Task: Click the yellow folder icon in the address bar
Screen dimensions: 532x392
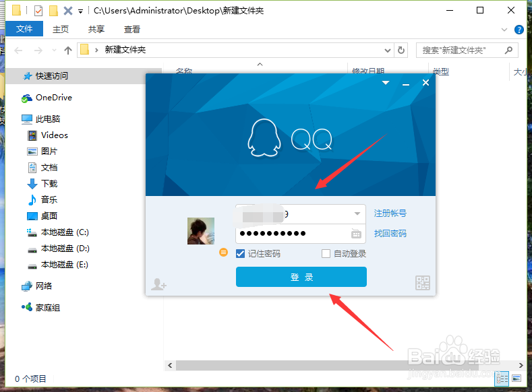Action: (85, 50)
